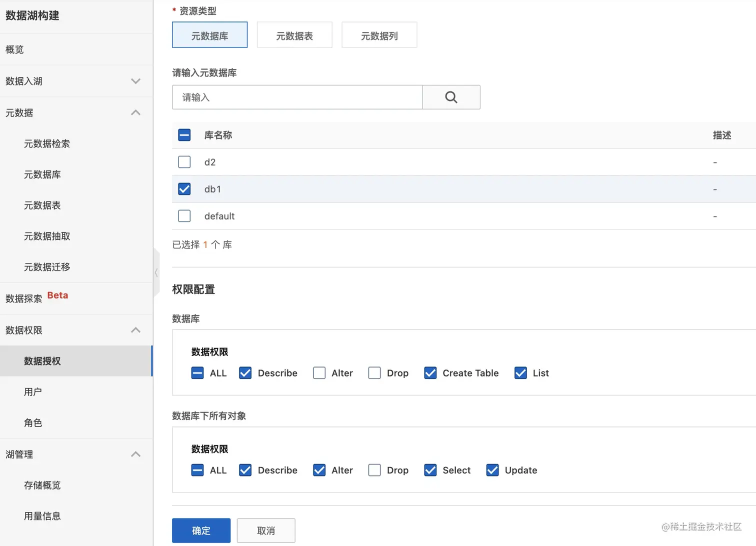This screenshot has width=756, height=546.
Task: Open 元数据表 in the sidebar
Action: click(x=76, y=205)
